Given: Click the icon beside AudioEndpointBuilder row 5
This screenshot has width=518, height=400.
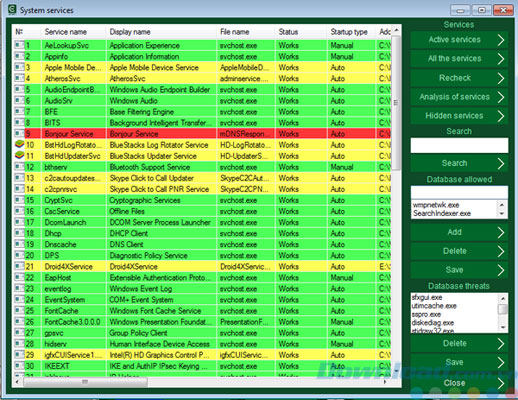Looking at the screenshot, I should click(19, 89).
